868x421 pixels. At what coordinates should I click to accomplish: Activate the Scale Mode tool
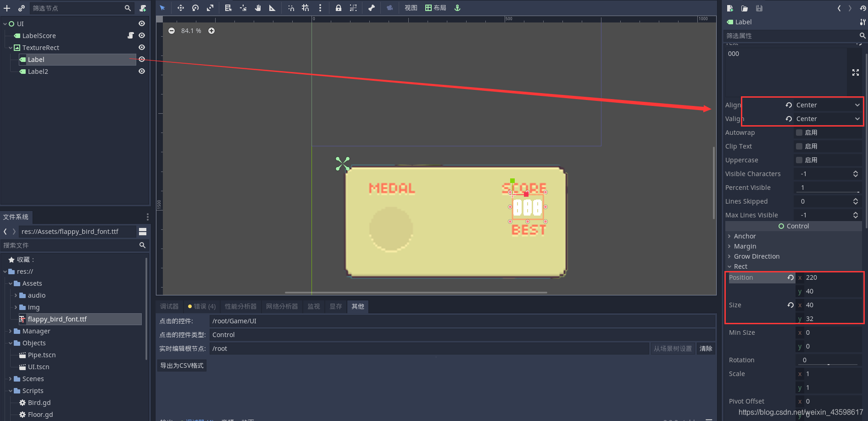[210, 8]
